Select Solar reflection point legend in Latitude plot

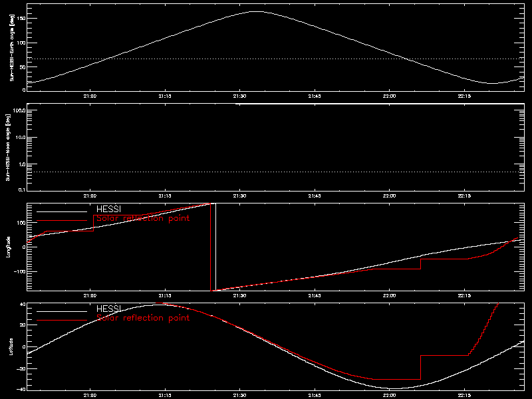[143, 318]
